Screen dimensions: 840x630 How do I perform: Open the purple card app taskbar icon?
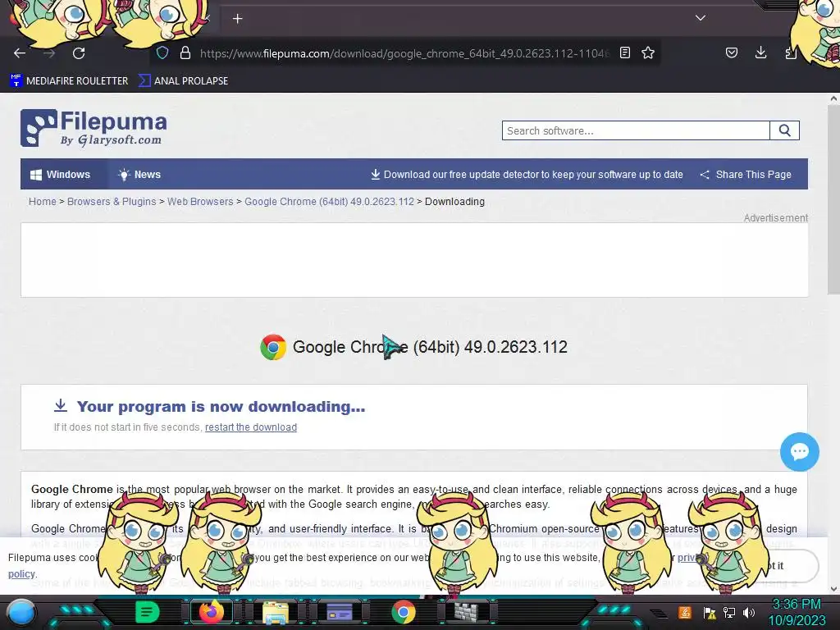(339, 612)
